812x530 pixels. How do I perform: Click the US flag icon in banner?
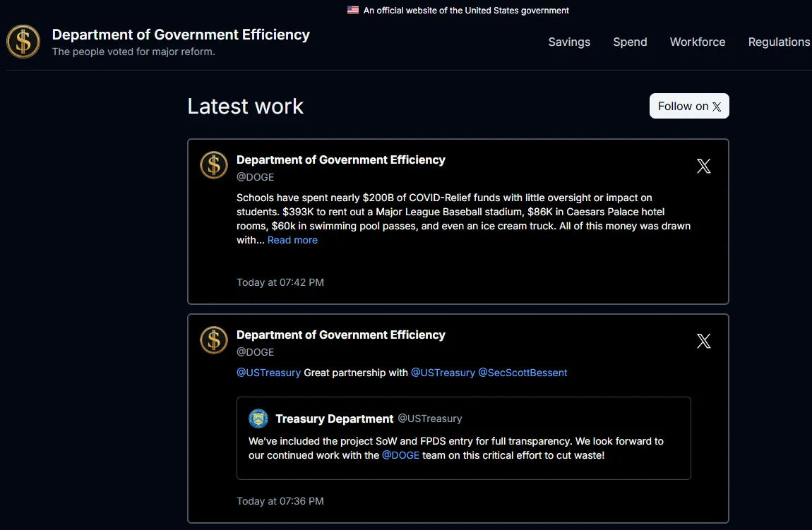click(x=352, y=10)
